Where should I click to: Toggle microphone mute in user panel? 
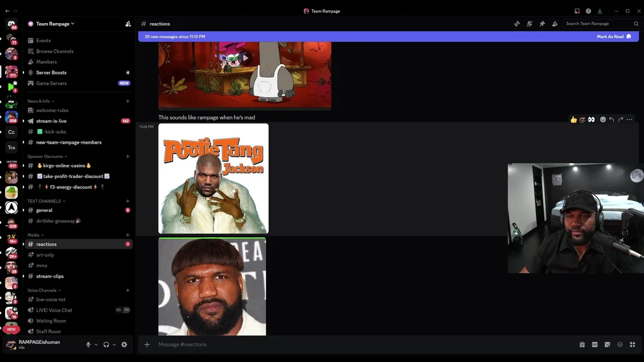point(88,344)
